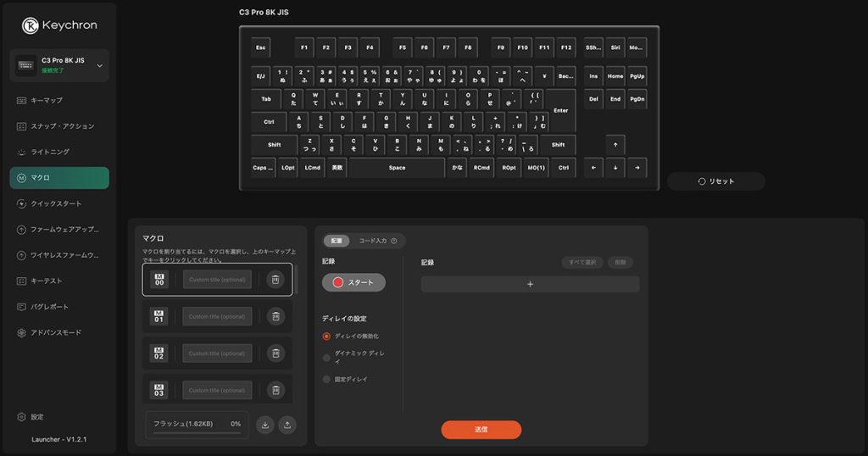The height and width of the screenshot is (456, 868).
Task: Switch to the コード入力 tab
Action: coord(373,241)
